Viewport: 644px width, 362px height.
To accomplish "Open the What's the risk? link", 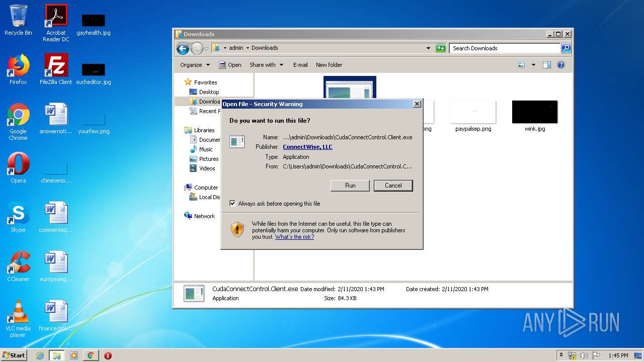I will coord(294,237).
